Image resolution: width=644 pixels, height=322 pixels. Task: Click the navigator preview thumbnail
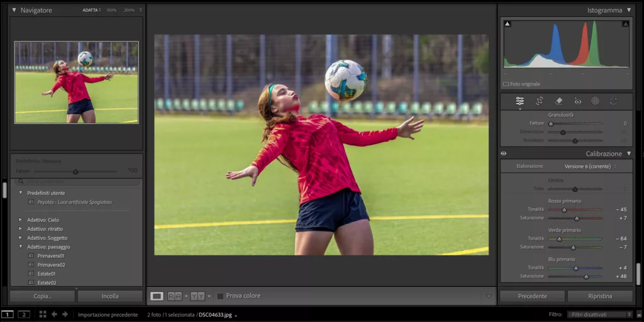(x=76, y=82)
